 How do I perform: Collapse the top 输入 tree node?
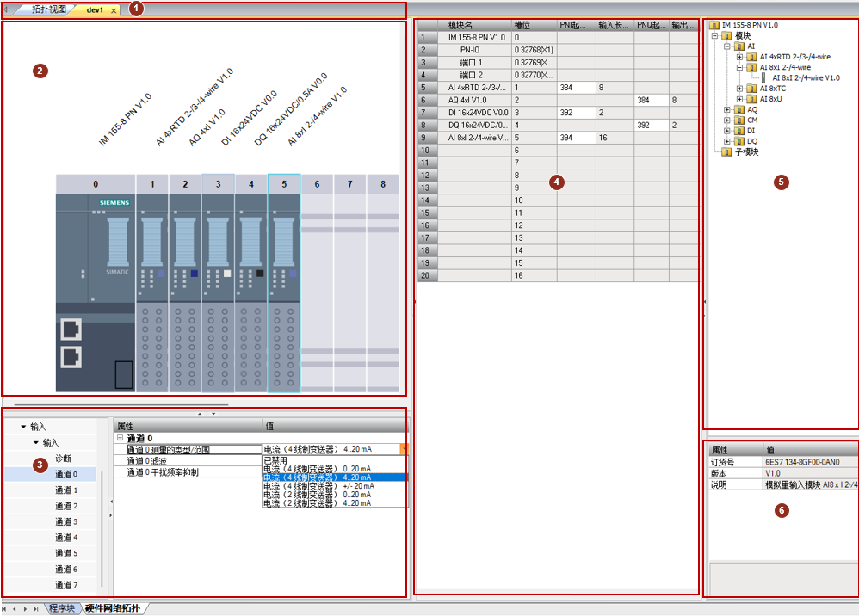(x=23, y=427)
